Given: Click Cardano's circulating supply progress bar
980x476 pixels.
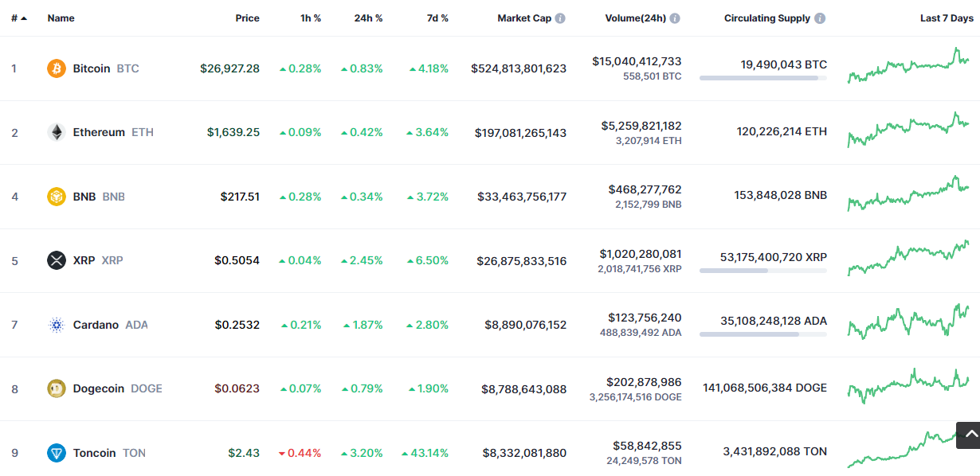Looking at the screenshot, I should pyautogui.click(x=763, y=334).
